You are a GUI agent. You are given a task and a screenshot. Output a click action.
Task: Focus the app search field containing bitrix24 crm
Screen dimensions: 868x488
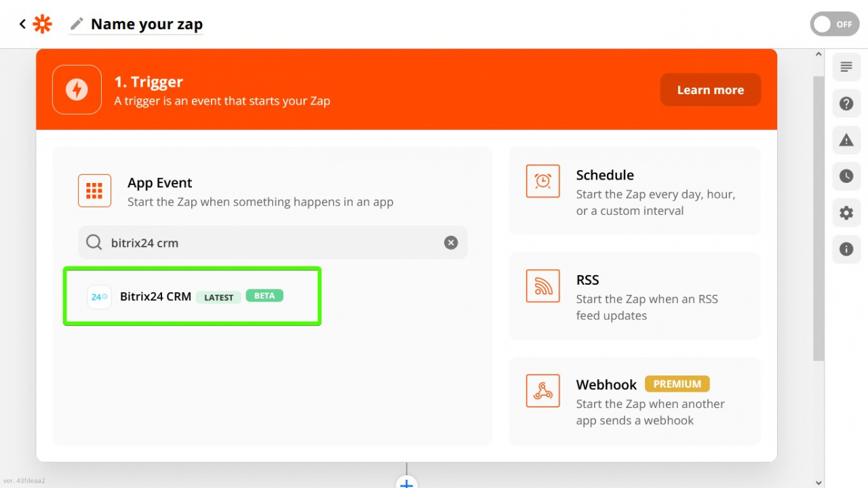tap(273, 243)
